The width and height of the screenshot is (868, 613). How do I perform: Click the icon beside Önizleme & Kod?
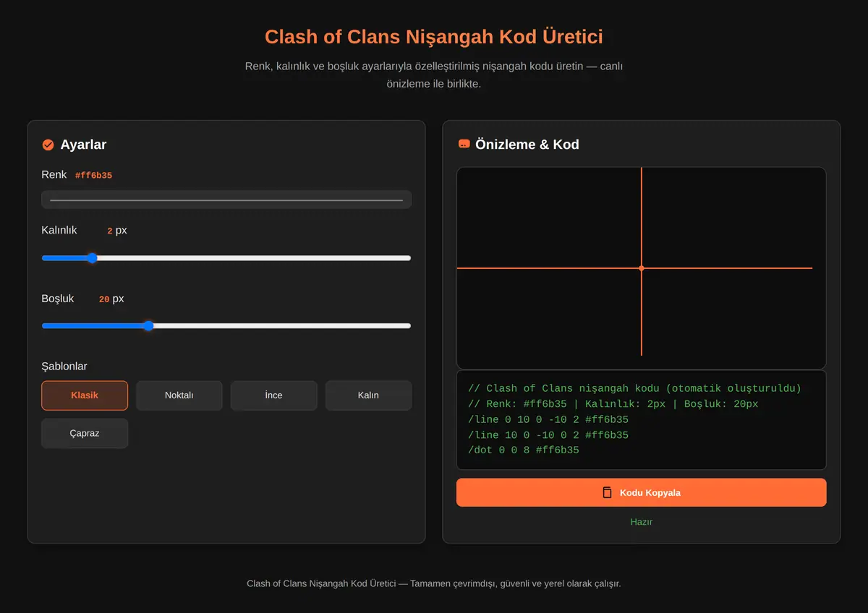click(x=464, y=144)
